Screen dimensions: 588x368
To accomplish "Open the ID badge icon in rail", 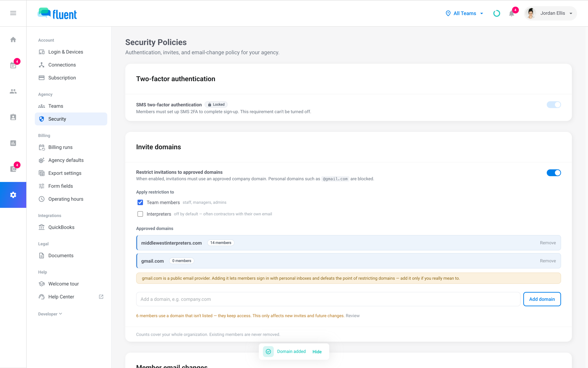I will [13, 117].
